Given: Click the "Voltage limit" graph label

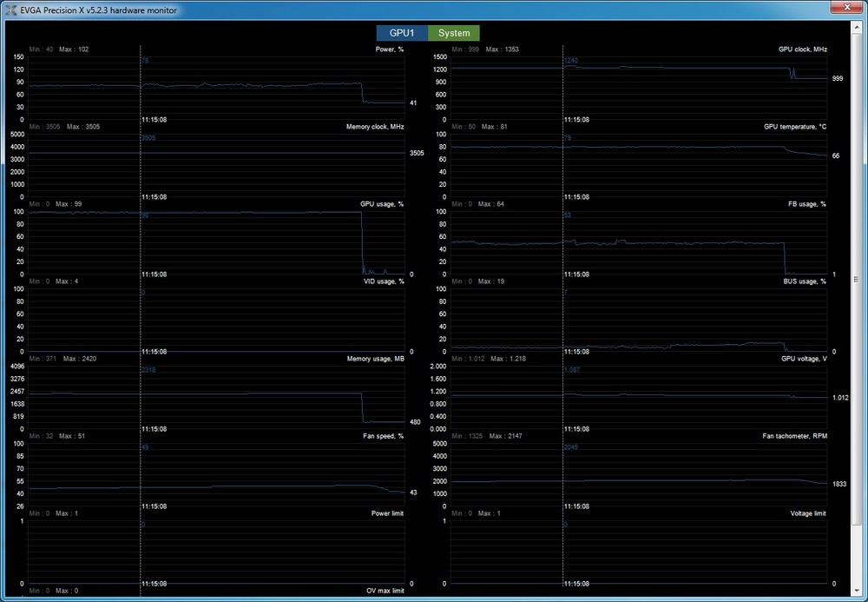Looking at the screenshot, I should coord(808,513).
